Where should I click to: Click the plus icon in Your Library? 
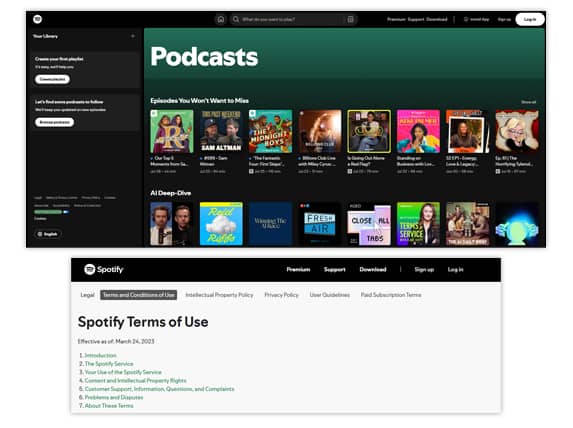tap(133, 36)
